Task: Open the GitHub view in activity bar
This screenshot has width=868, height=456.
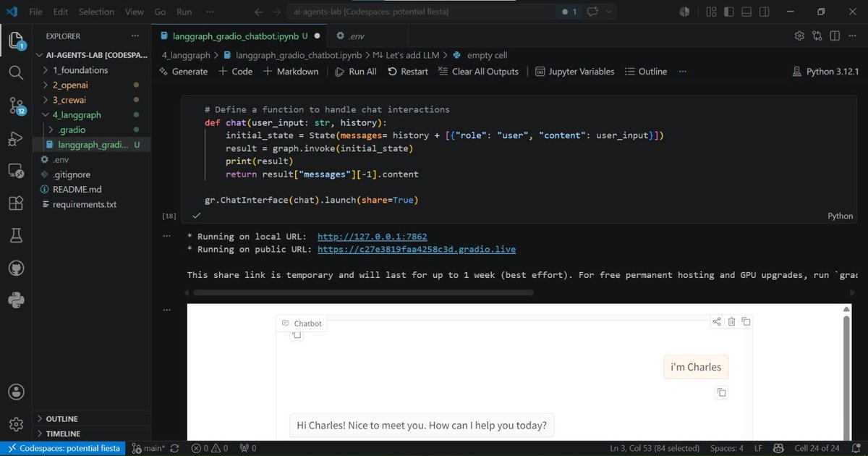Action: (16, 269)
